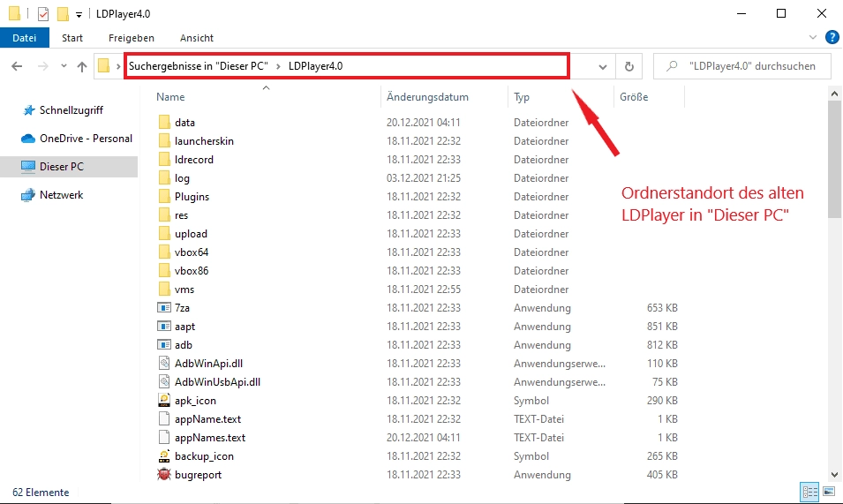Screen dimensions: 843x504
Task: Select the Plugins folder icon
Action: tap(164, 197)
